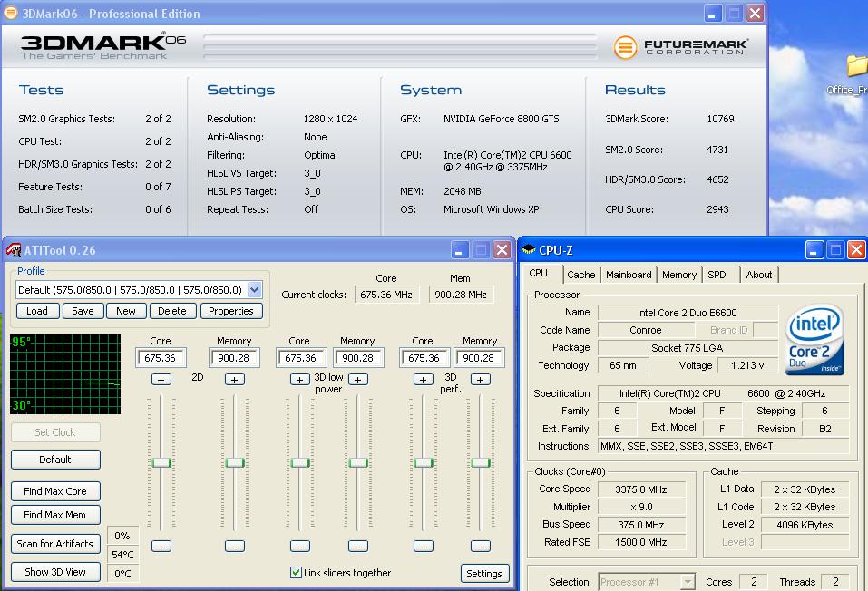The height and width of the screenshot is (591, 868).
Task: Click the 3DMark06 title bar icon
Action: tap(11, 13)
